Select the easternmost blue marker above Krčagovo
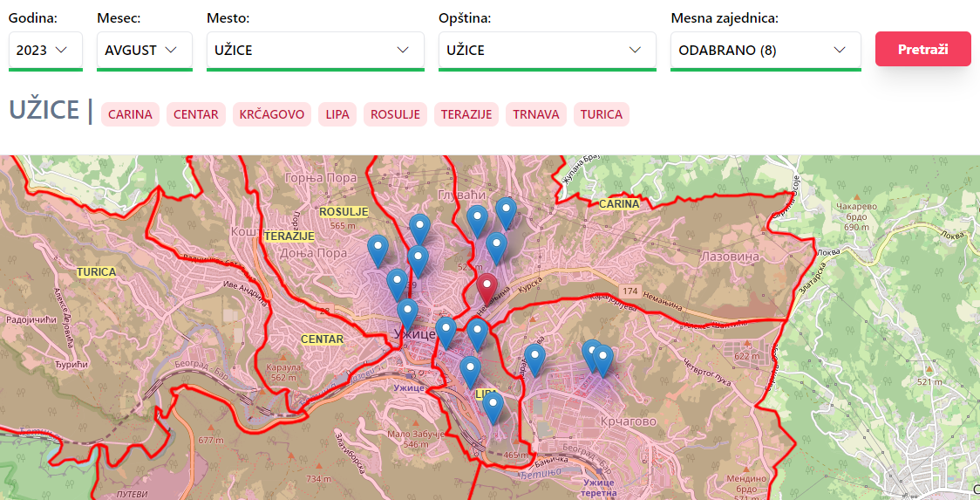Screen dimensions: 980x500 (602, 359)
